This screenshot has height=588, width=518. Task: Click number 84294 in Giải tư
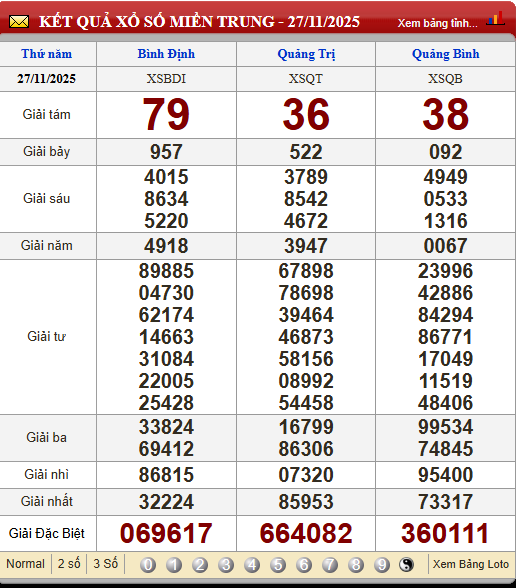(446, 315)
